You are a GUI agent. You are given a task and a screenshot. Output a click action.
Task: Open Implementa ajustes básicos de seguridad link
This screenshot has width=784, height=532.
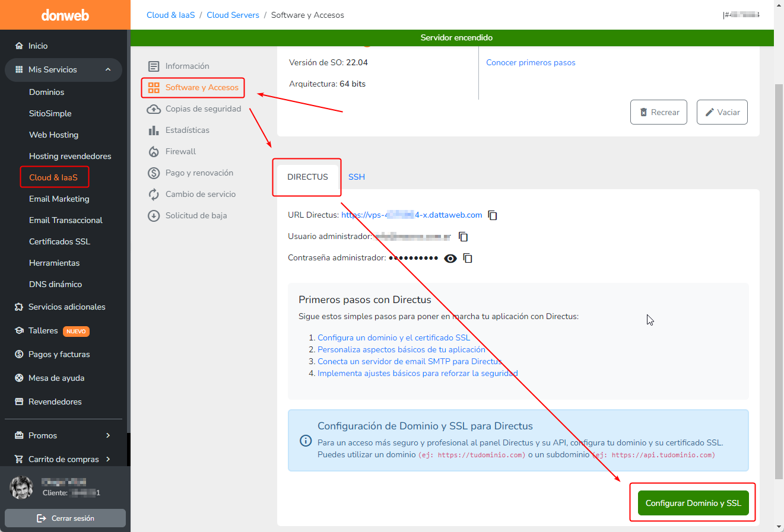[418, 373]
